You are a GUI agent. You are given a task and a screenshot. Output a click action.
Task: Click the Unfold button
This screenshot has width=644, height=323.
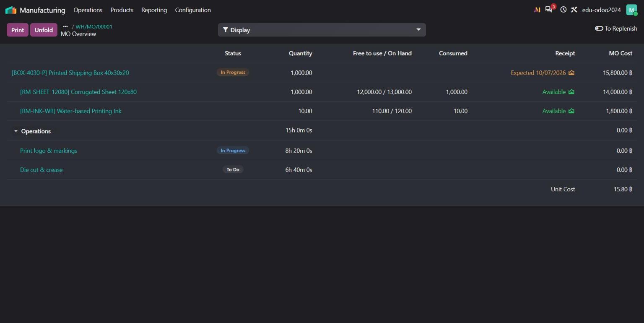pyautogui.click(x=44, y=30)
